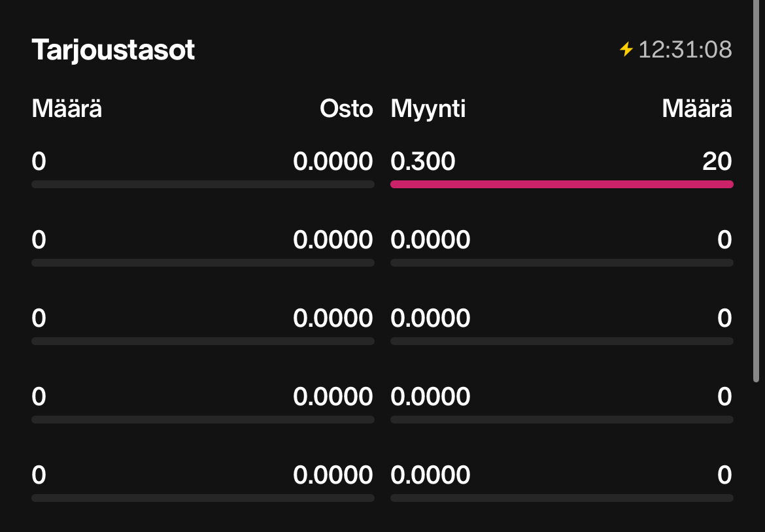Click the second row buy quantity 0
Viewport: 765px width, 532px height.
click(39, 240)
